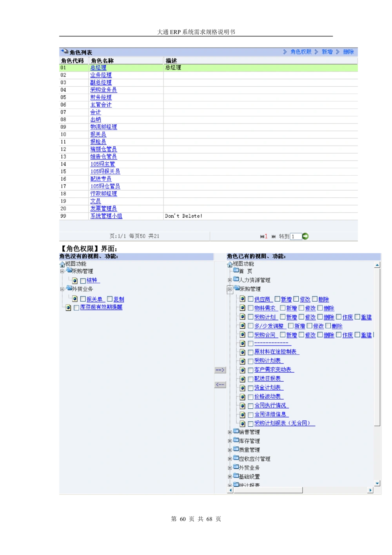
Task: Check the 库存超有效期提醒 checkbox
Action: [x=77, y=308]
